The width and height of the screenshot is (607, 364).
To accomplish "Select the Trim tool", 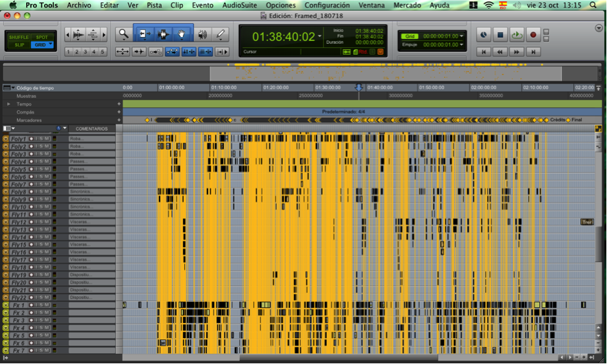I will coord(145,34).
